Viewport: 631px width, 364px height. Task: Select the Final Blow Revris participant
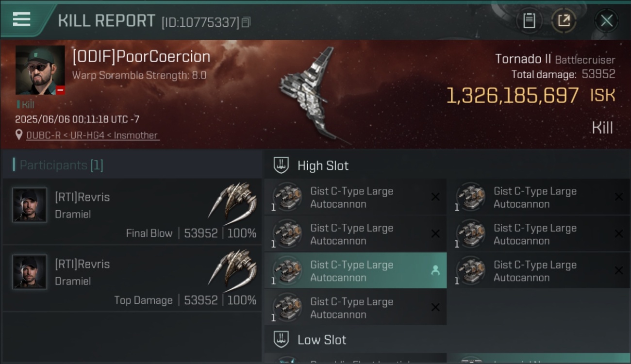tap(132, 211)
